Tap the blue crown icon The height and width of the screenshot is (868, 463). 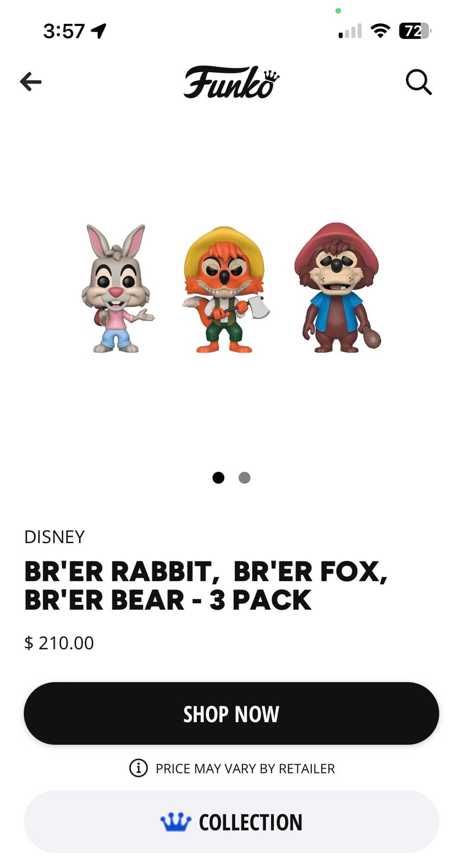(x=176, y=822)
